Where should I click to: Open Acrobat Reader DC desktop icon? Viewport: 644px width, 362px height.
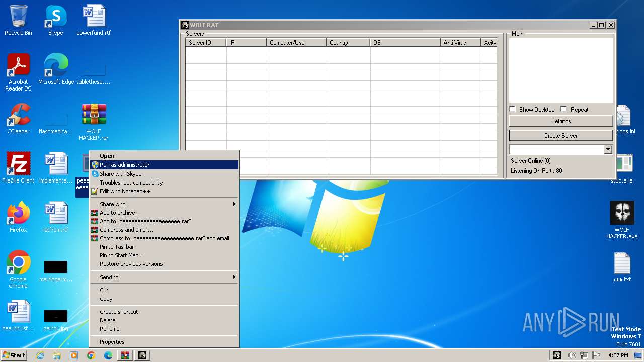click(18, 72)
